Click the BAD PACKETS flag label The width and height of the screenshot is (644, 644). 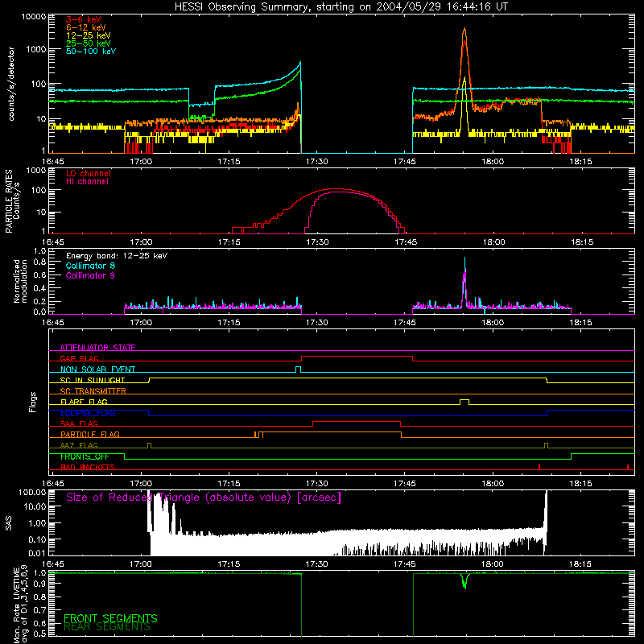click(88, 467)
